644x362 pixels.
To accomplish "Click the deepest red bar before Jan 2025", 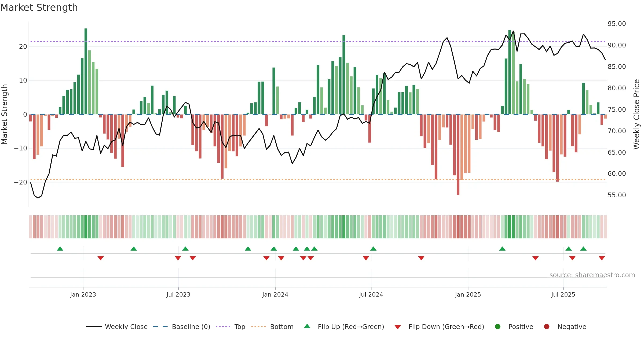I will [458, 155].
